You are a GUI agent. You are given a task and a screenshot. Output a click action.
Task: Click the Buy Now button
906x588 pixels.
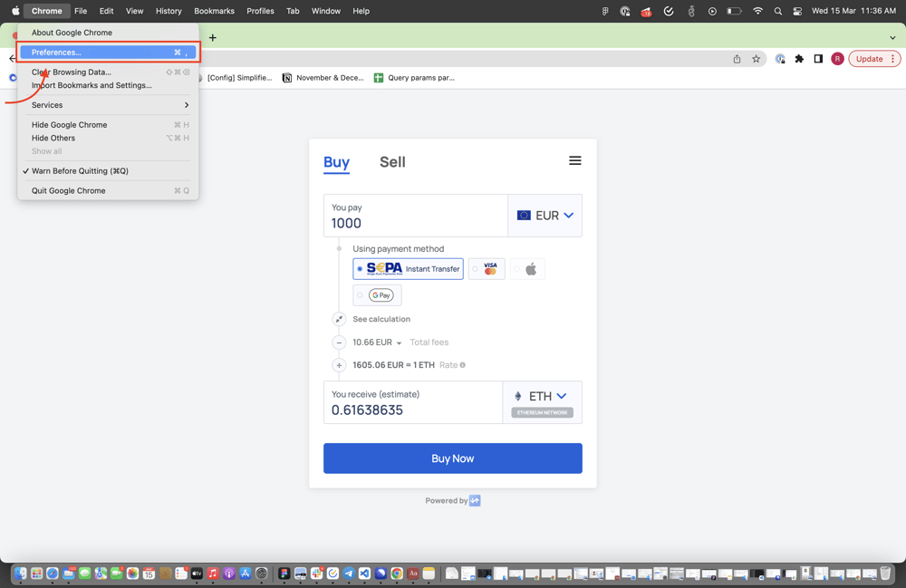point(452,458)
